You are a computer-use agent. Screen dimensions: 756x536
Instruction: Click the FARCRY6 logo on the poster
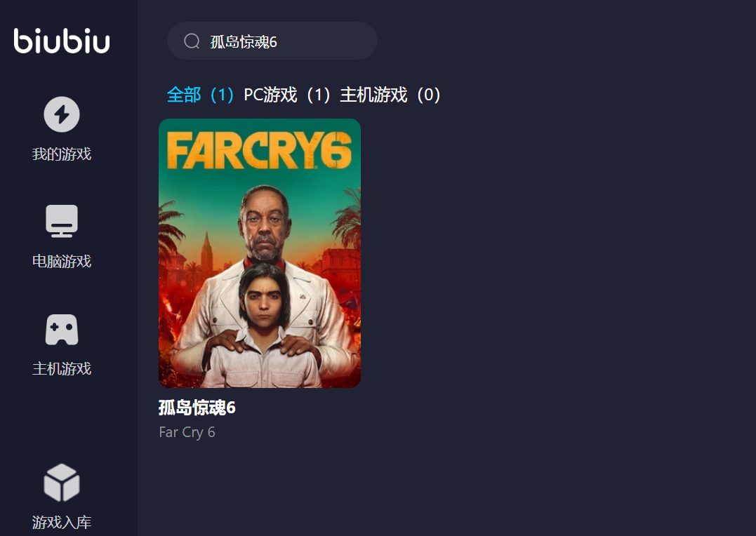pos(260,150)
